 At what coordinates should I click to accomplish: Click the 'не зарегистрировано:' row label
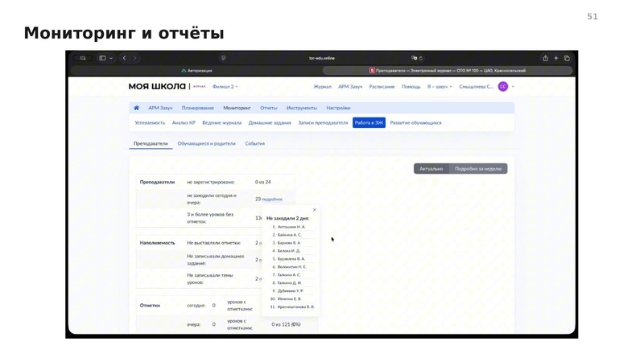coord(211,183)
